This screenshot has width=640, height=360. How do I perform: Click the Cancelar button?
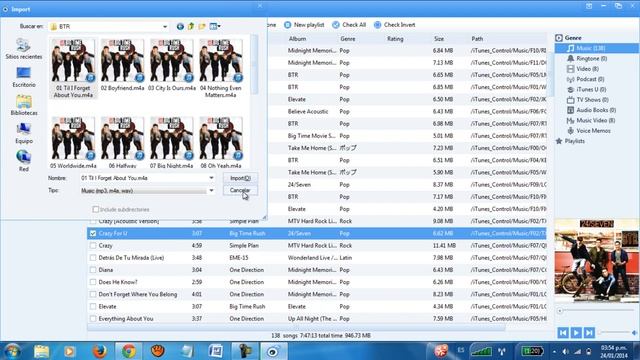240,190
